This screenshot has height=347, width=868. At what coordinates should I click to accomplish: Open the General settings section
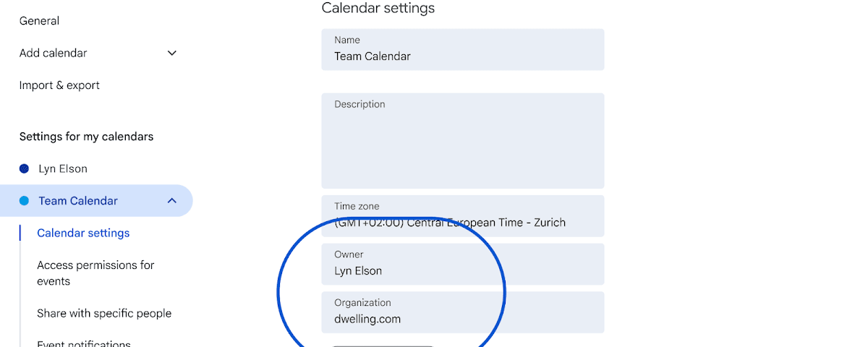click(x=39, y=21)
